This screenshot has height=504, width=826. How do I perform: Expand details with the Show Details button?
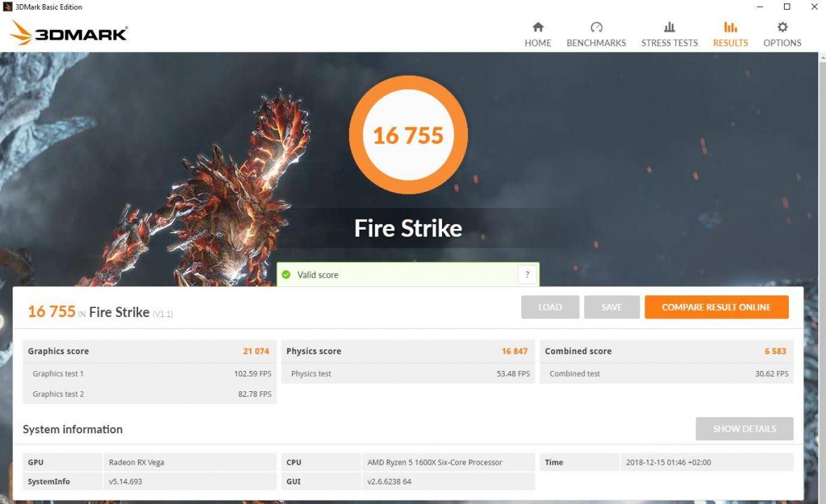click(x=744, y=428)
